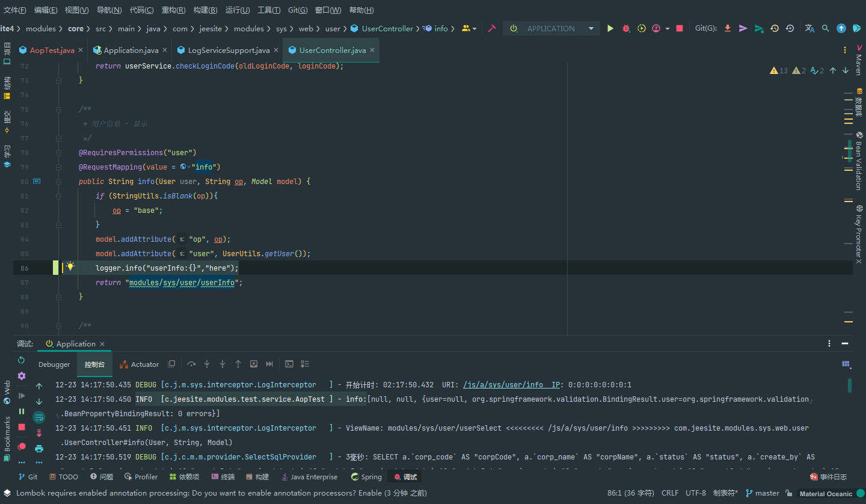This screenshot has width=866, height=504.
Task: Click the blue IDE update arrow icon
Action: (x=841, y=28)
